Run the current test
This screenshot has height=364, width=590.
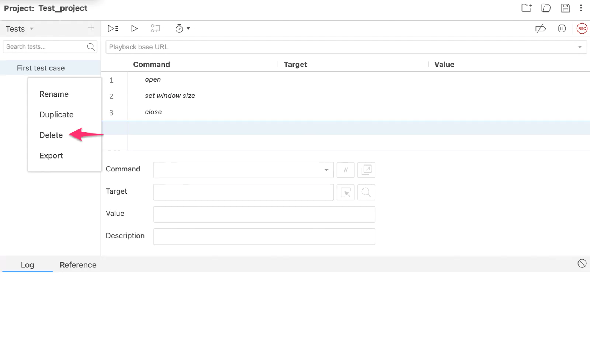(134, 28)
